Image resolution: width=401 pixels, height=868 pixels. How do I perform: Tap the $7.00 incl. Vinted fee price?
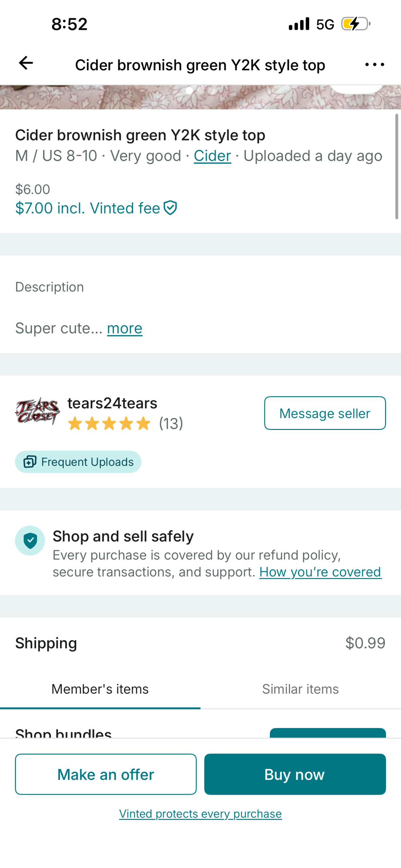pyautogui.click(x=87, y=208)
